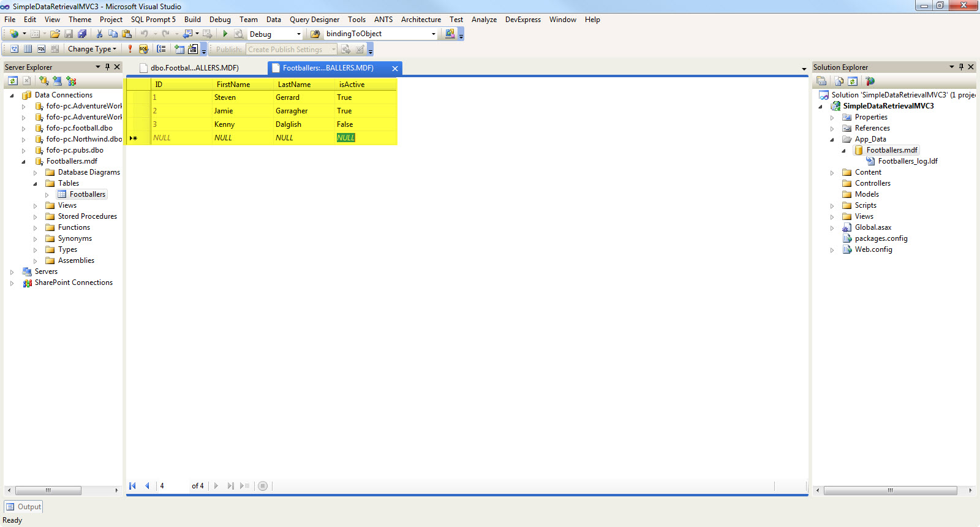Click the Show All Files icon

(839, 81)
